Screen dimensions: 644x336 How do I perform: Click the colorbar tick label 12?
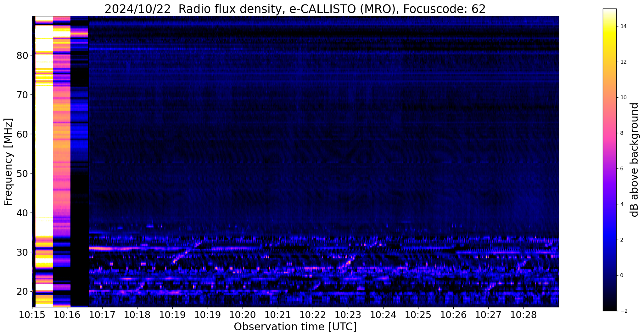tap(623, 62)
